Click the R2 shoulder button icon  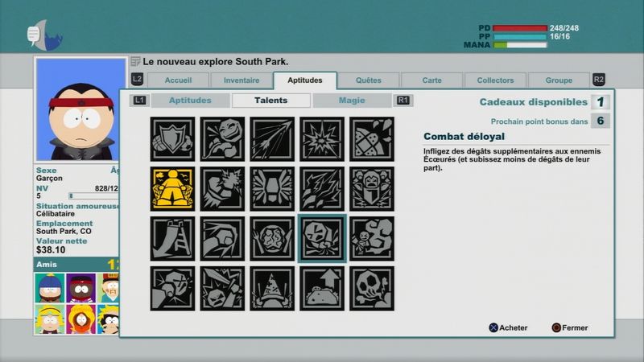(x=599, y=80)
